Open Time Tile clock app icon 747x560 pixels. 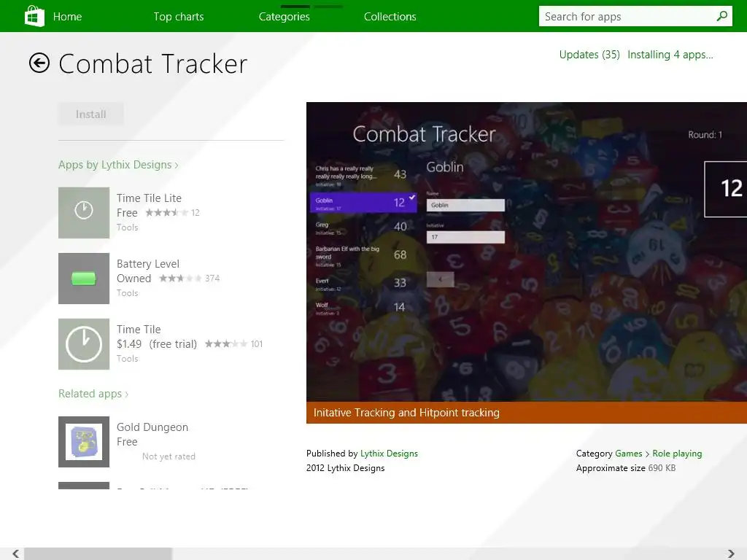84,344
